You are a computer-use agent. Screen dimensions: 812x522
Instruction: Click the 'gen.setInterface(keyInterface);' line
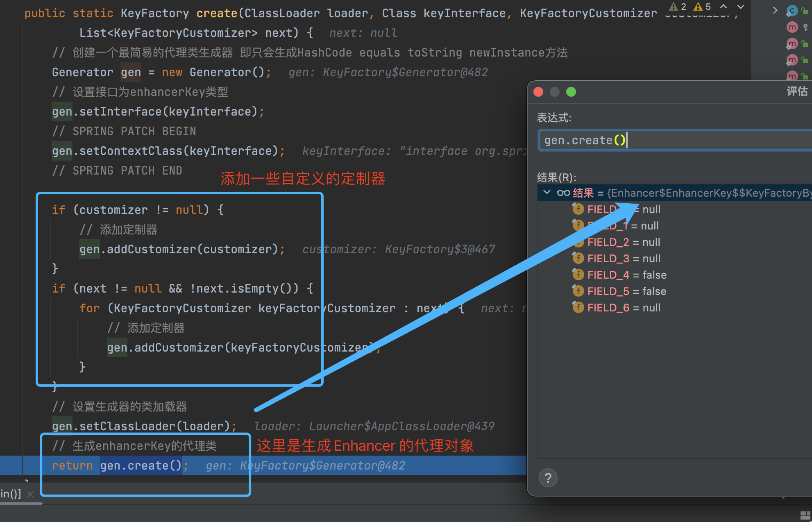[158, 112]
